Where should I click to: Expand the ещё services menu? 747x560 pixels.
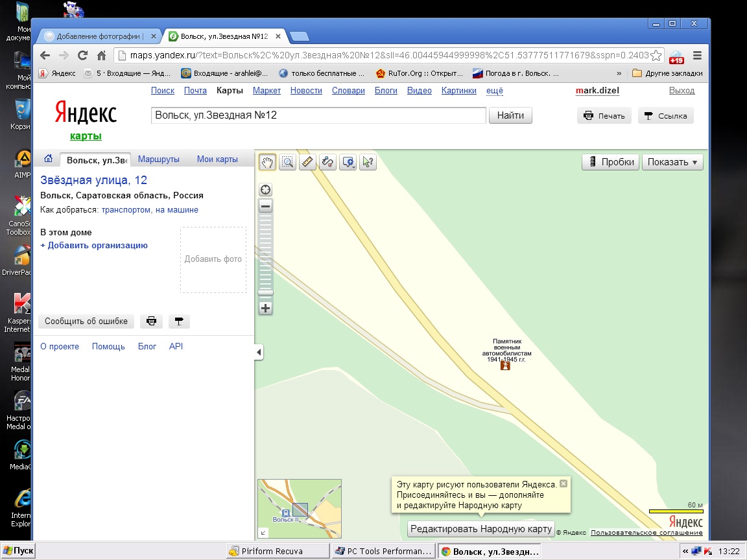tap(495, 91)
